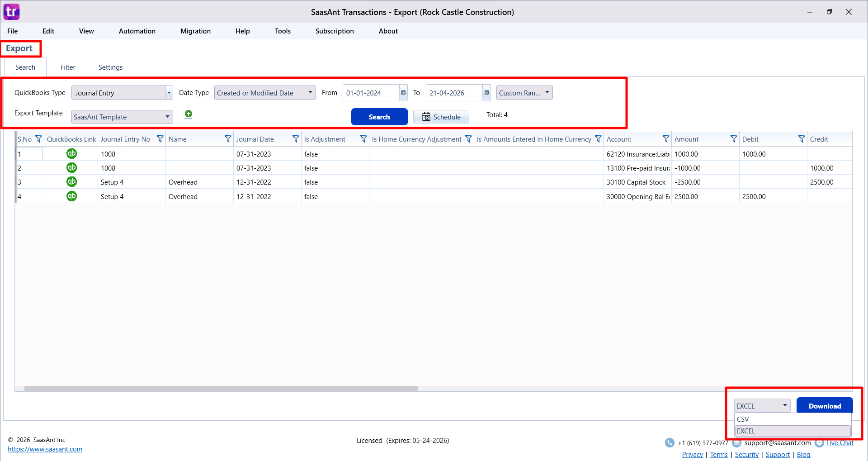This screenshot has width=868, height=461.
Task: Expand the QuickBooks Type dropdown
Action: pos(169,93)
